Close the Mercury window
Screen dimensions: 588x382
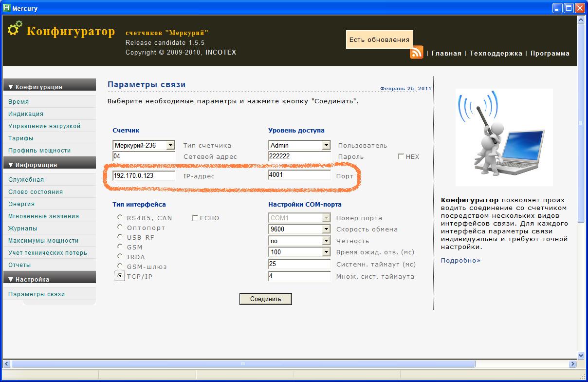coord(580,8)
